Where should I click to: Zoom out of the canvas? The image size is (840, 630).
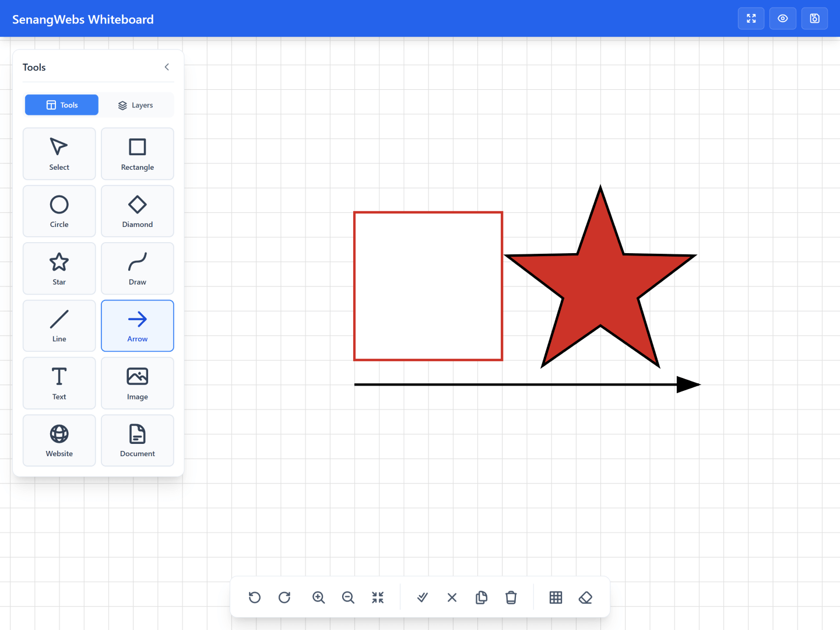pyautogui.click(x=348, y=597)
